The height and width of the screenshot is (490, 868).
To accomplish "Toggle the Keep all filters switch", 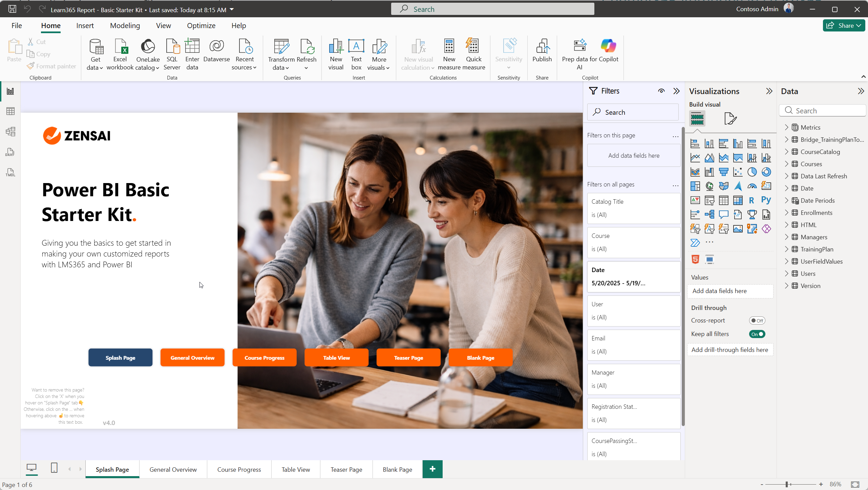I will pyautogui.click(x=757, y=334).
